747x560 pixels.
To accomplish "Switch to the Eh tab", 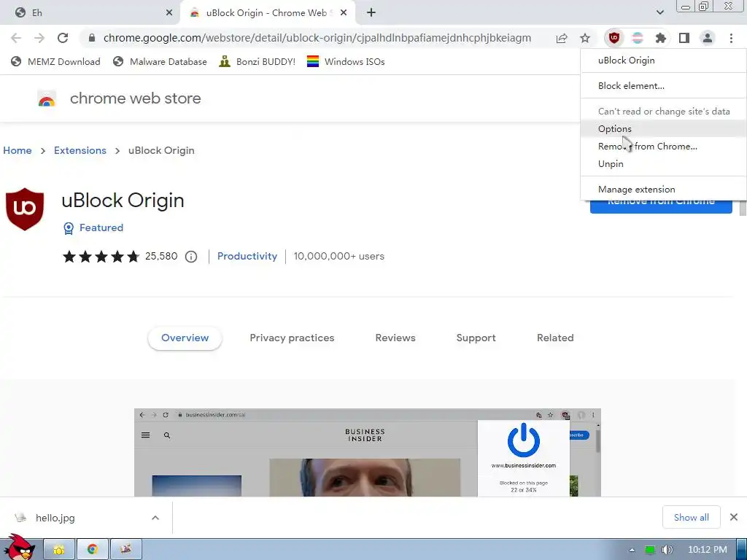I will click(90, 13).
